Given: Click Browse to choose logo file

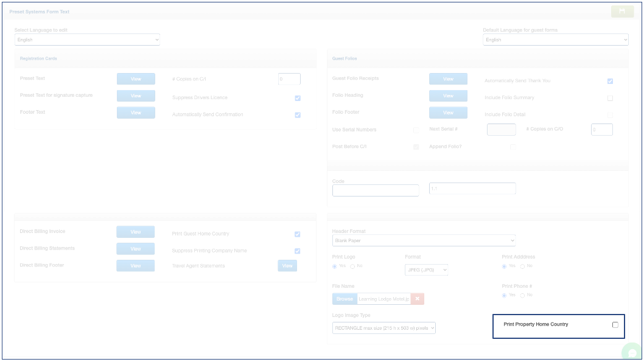Looking at the screenshot, I should coord(345,299).
